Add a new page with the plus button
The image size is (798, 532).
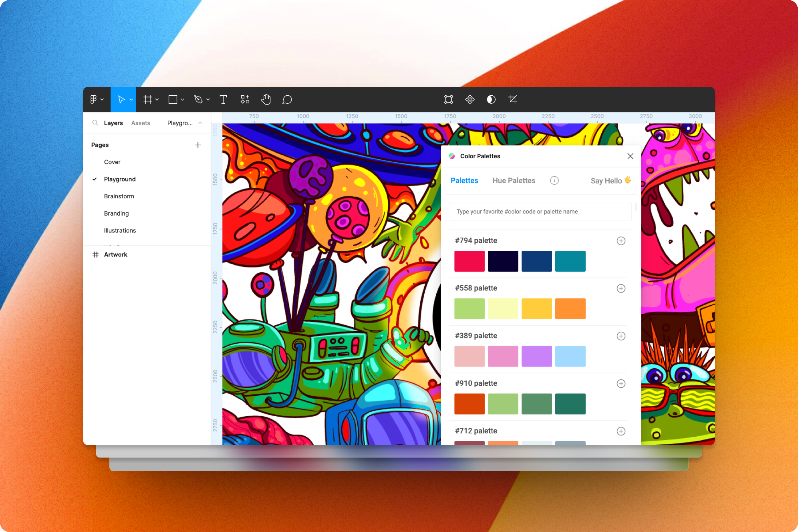coord(198,145)
